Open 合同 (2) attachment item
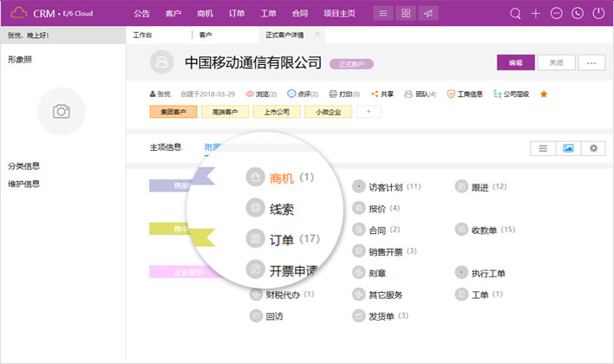The width and height of the screenshot is (614, 364). (x=376, y=230)
